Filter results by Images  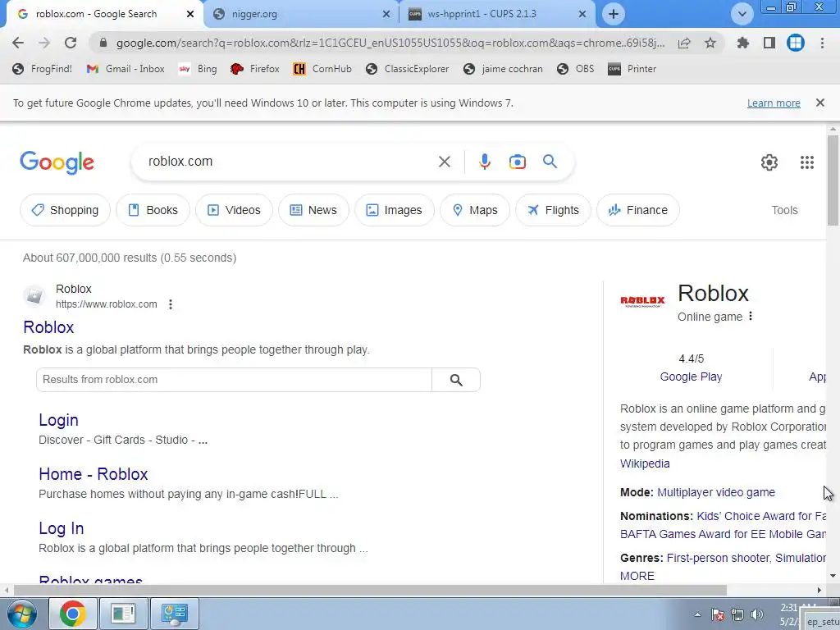click(395, 210)
